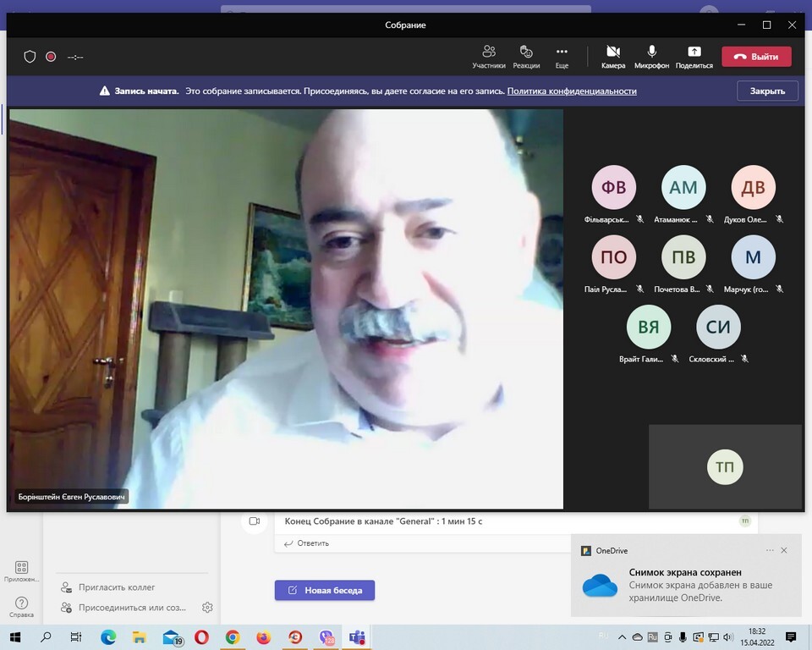Toggle the Микрофон microphone mute
The image size is (812, 650).
(x=651, y=56)
